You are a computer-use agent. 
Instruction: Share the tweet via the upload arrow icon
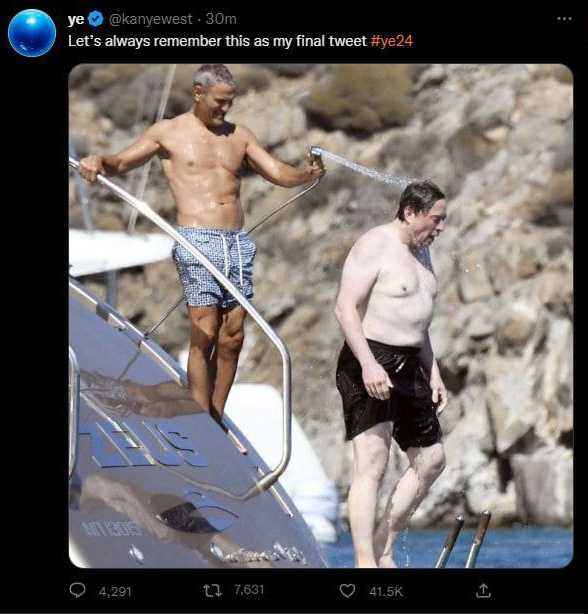[483, 591]
